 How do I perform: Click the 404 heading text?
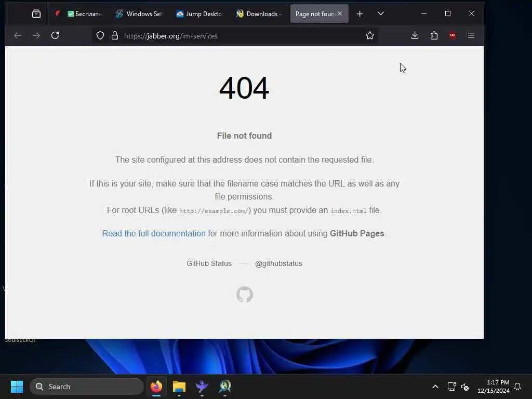click(x=244, y=88)
